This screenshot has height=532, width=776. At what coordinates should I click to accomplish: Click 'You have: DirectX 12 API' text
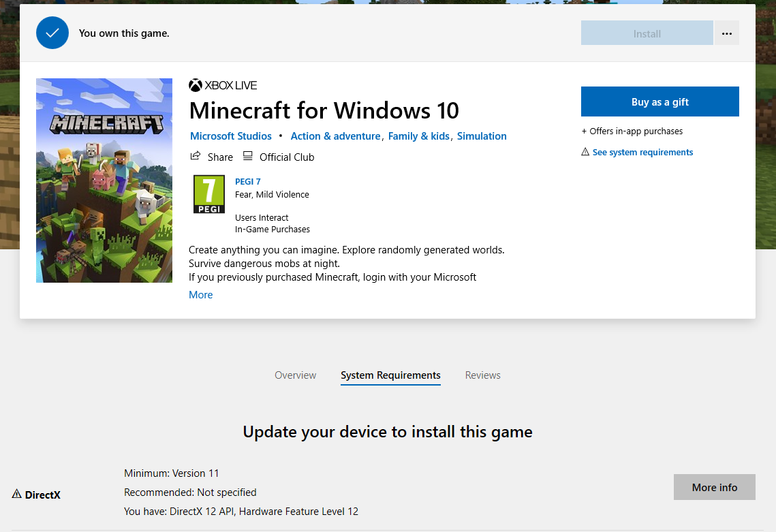[241, 511]
